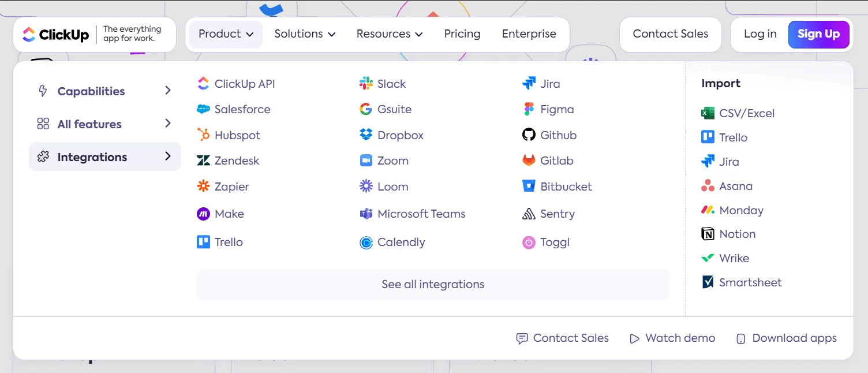Open the Zendesk icon
The width and height of the screenshot is (868, 373).
203,161
